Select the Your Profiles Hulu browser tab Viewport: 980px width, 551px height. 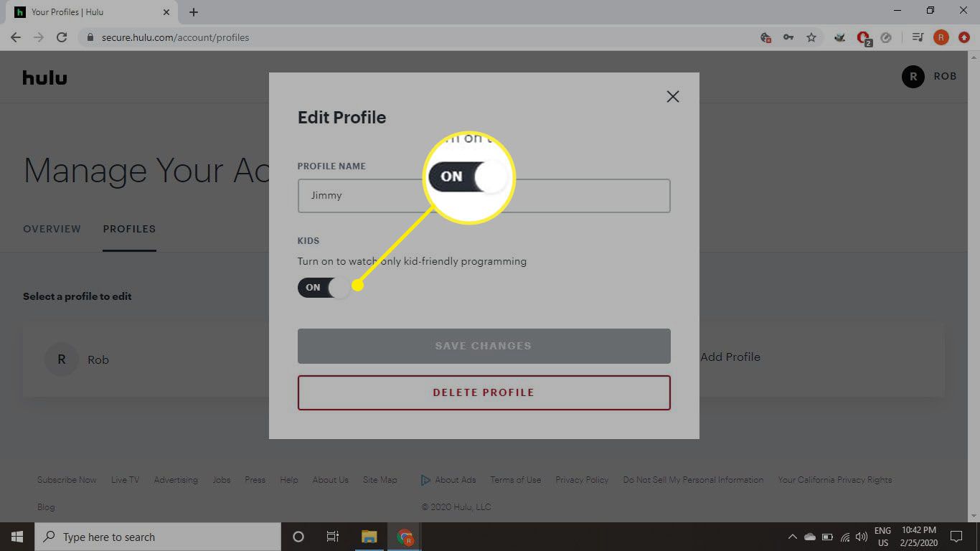[x=92, y=12]
